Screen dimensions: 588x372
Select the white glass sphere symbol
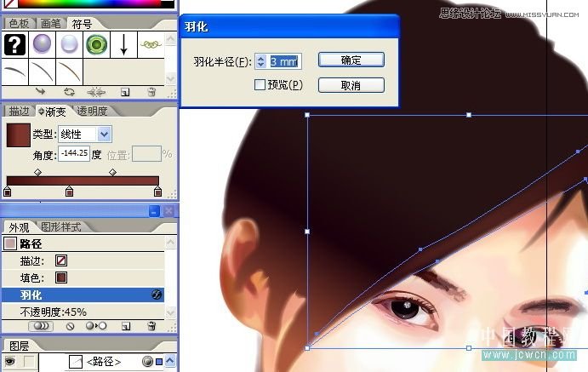coord(70,44)
